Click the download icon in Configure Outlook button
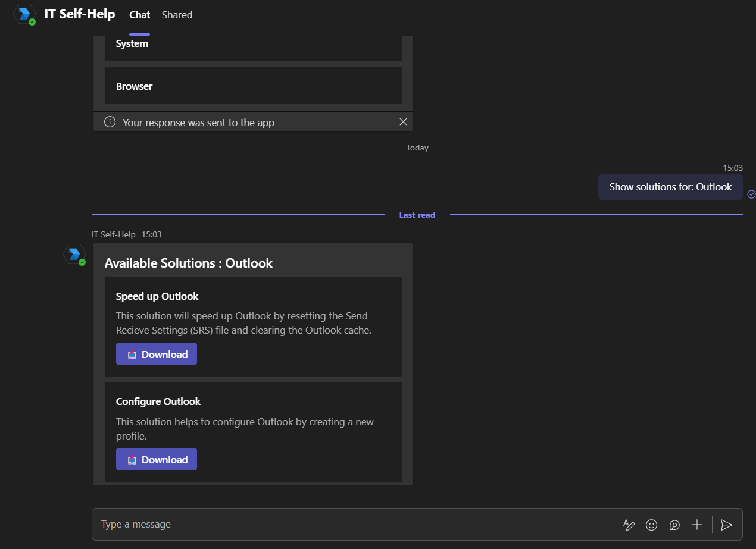This screenshot has height=549, width=756. [132, 460]
